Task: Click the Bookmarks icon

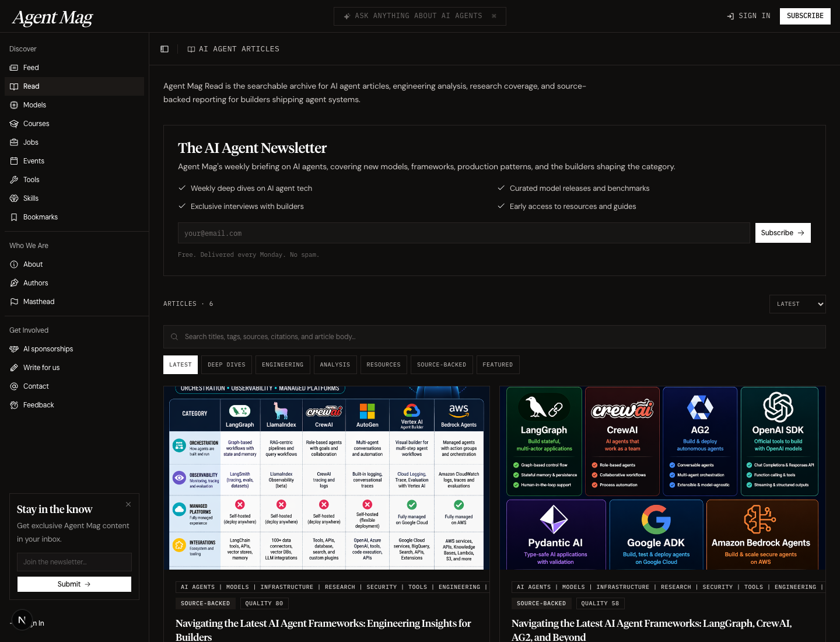Action: click(14, 217)
